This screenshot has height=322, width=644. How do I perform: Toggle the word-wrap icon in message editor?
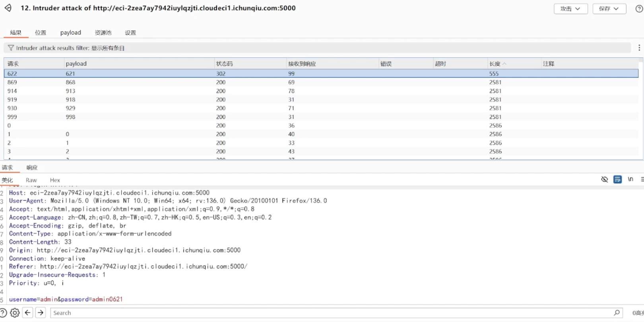[x=617, y=180]
